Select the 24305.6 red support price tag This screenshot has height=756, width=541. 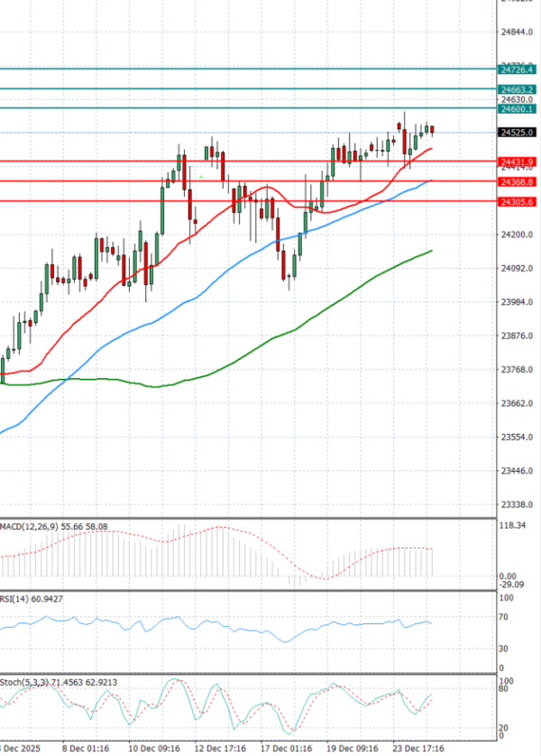click(x=518, y=202)
